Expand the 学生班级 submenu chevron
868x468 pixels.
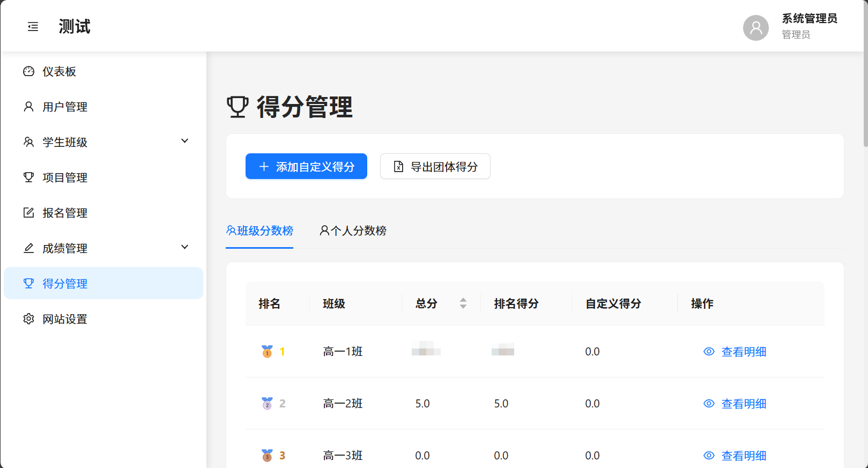point(185,141)
